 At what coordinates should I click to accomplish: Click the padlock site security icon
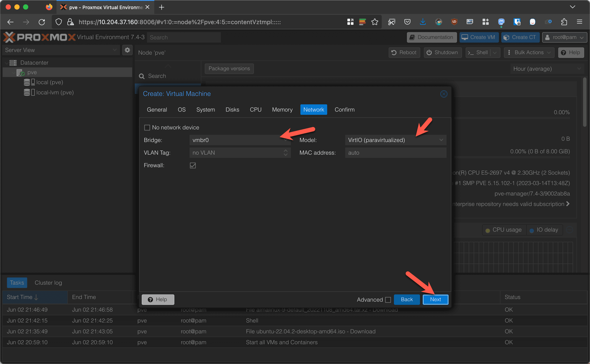(x=70, y=22)
